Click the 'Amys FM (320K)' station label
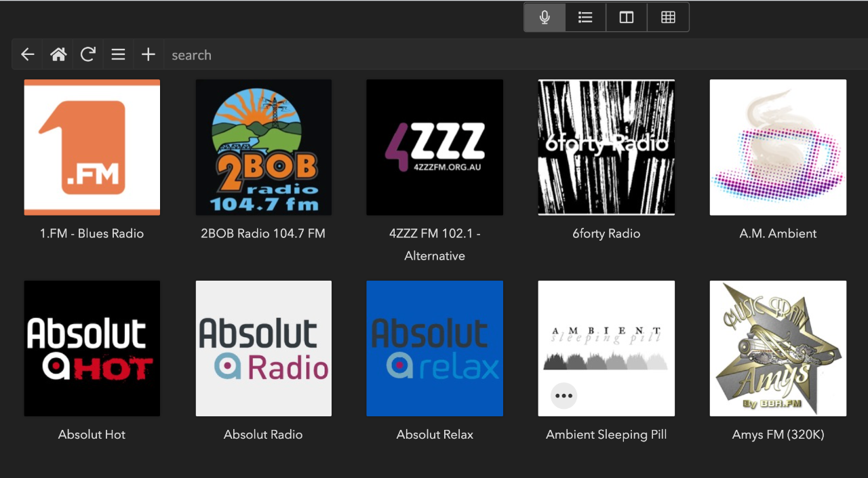This screenshot has width=868, height=478. pyautogui.click(x=778, y=435)
